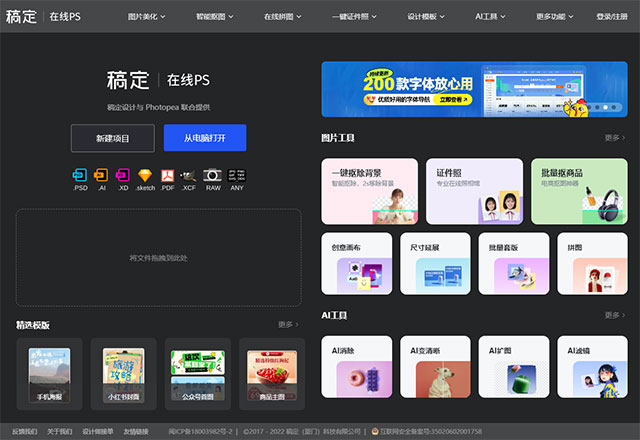Open the 一键抠除背景 tool card
The width and height of the screenshot is (640, 440).
click(369, 191)
